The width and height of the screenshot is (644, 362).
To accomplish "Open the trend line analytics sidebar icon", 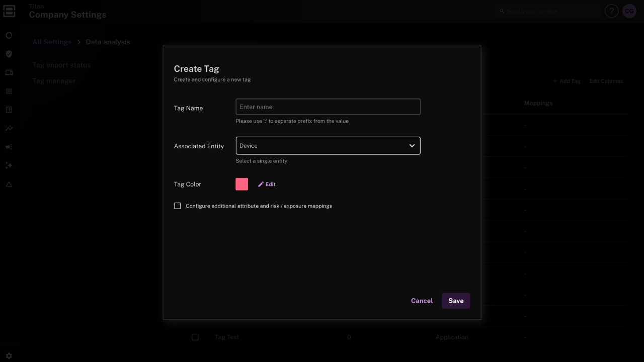I will 9,128.
